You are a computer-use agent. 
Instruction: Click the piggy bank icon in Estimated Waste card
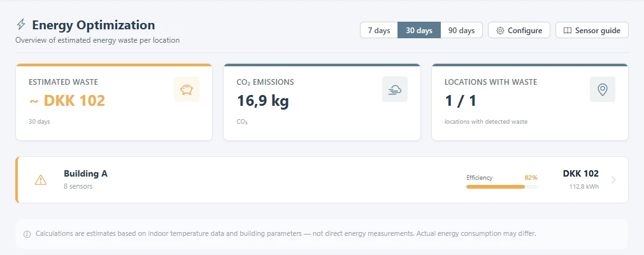187,89
